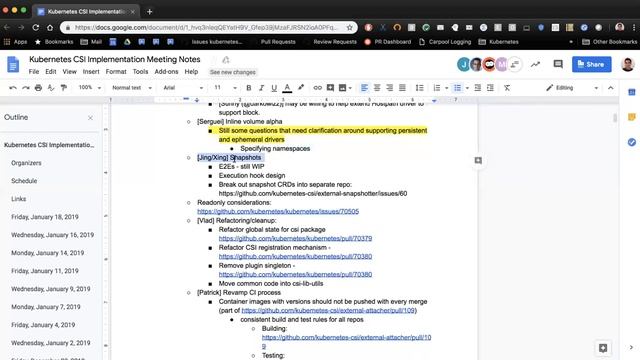Open the Calendar side panel icon
Viewport: 640px width, 360px height.
coord(631,92)
